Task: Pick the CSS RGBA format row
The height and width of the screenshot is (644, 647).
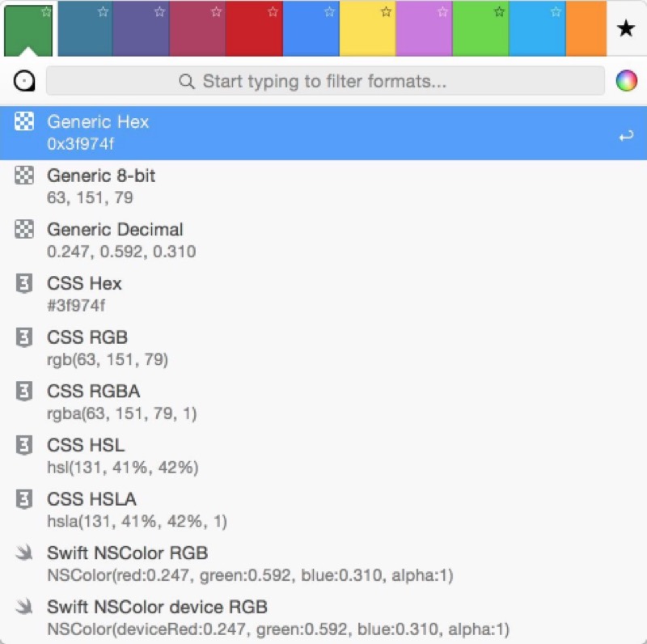Action: tap(323, 402)
